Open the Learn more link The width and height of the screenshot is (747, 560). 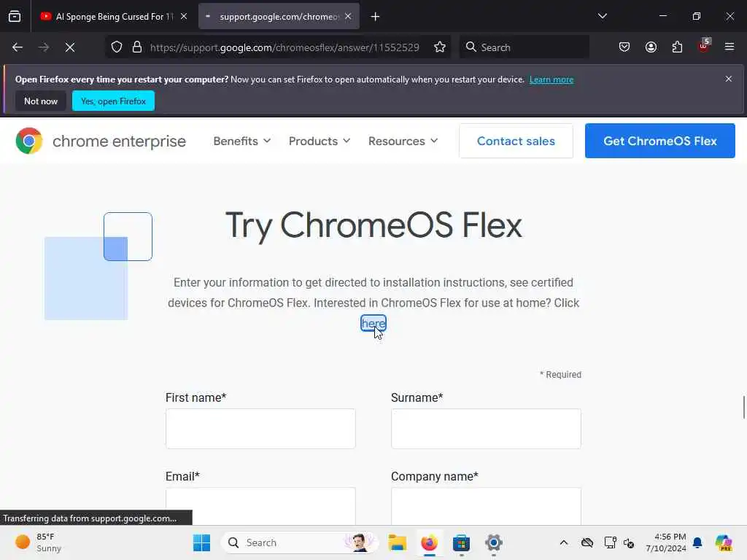(x=551, y=79)
